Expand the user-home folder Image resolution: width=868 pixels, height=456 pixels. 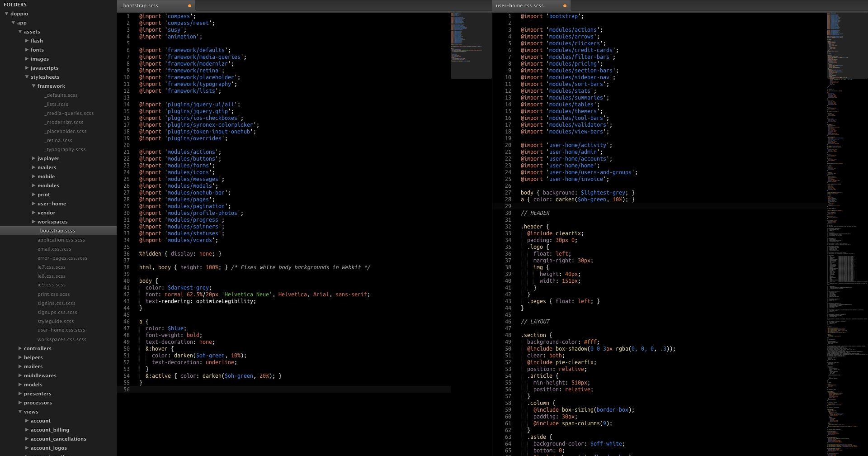34,204
